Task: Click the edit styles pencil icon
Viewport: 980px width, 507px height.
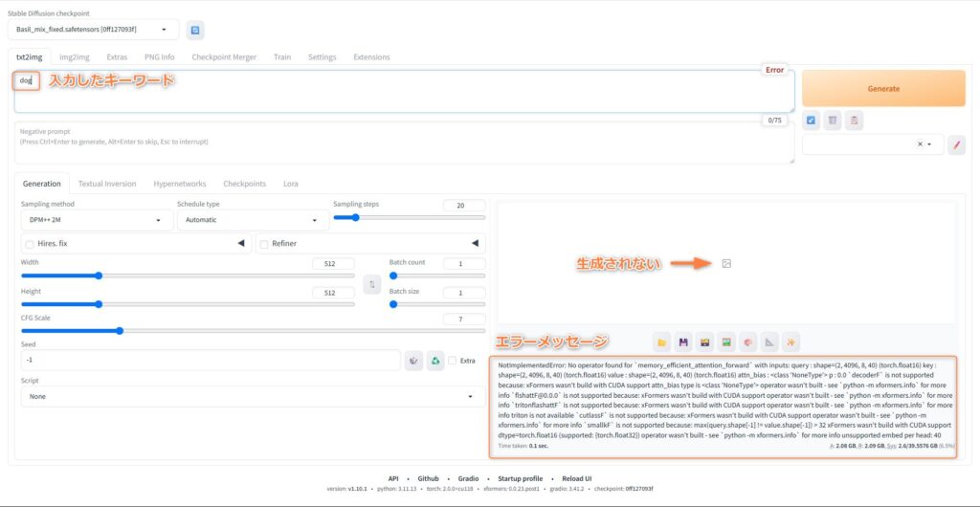Action: click(956, 144)
